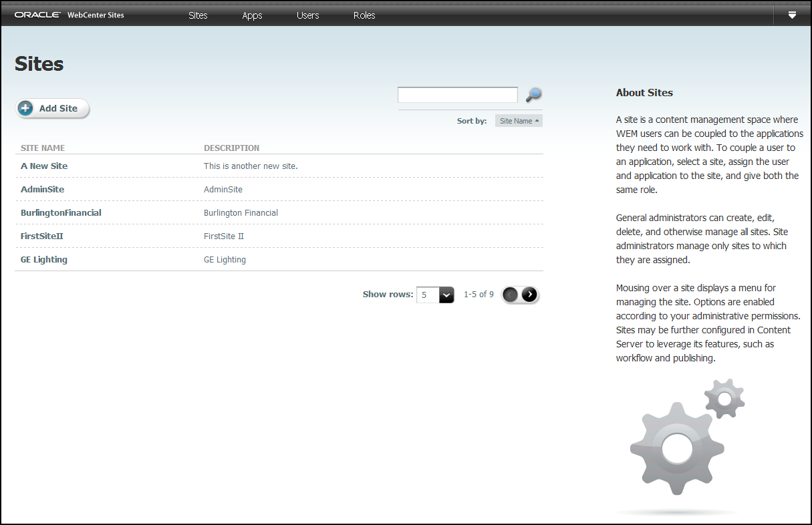
Task: Click the Sites page title
Action: tap(39, 63)
